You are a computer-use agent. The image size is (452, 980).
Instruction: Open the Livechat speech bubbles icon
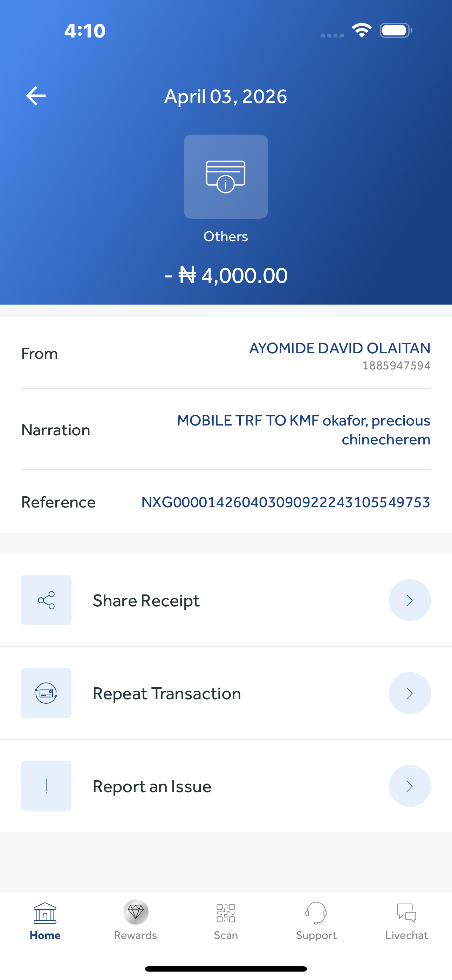[406, 913]
